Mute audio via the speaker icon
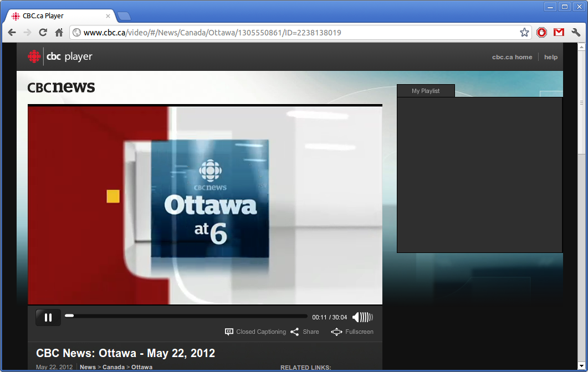Viewport: 588px width, 372px height. 355,317
